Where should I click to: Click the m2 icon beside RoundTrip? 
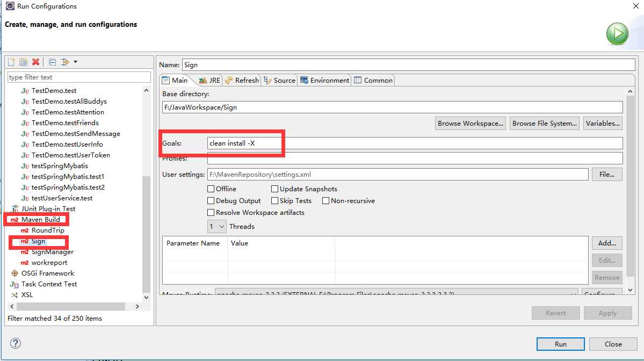tap(25, 230)
